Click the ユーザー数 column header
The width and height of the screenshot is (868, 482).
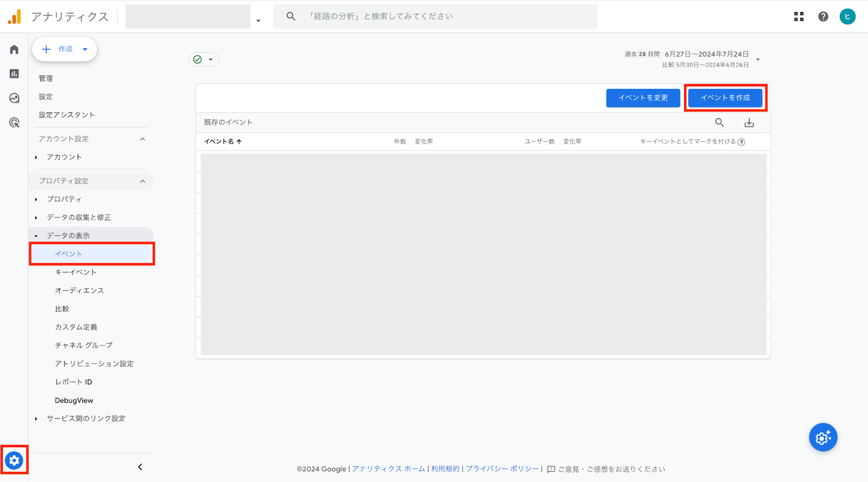coord(539,142)
